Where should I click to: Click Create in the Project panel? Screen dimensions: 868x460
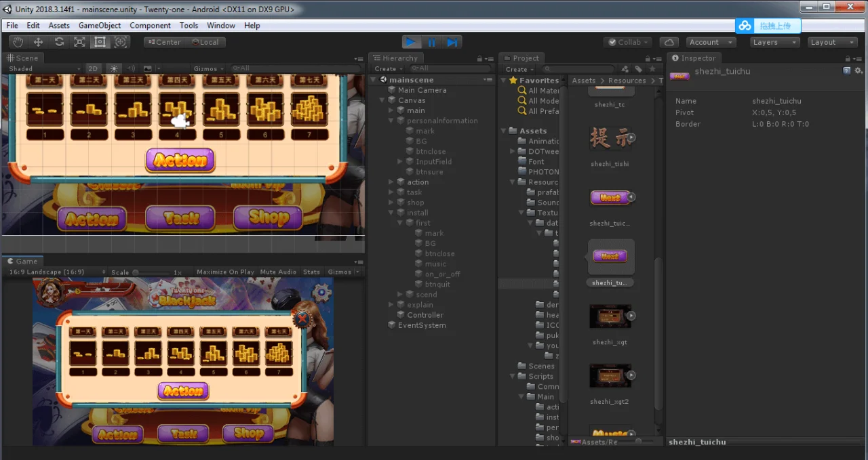518,69
